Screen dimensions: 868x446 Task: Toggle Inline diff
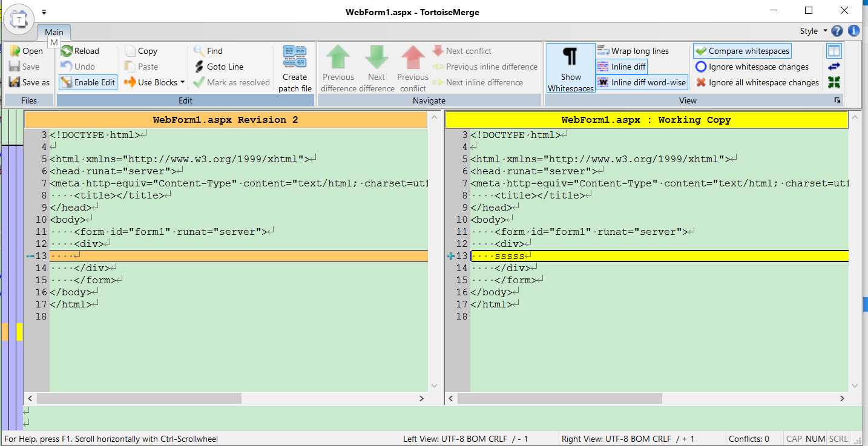coord(622,67)
